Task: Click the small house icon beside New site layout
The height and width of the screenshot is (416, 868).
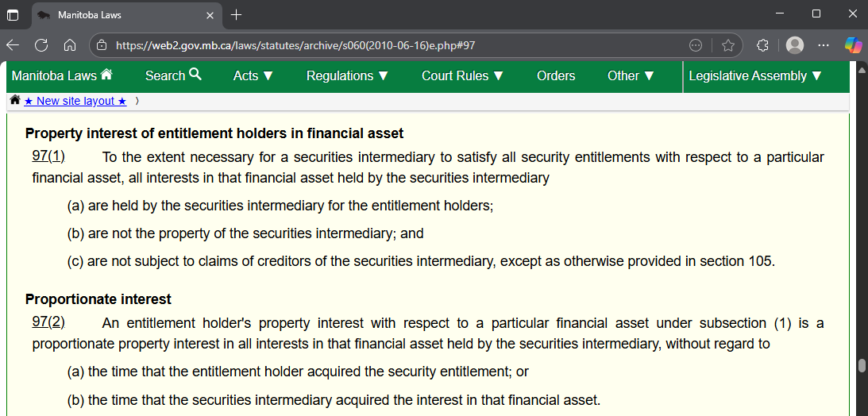Action: coord(15,101)
